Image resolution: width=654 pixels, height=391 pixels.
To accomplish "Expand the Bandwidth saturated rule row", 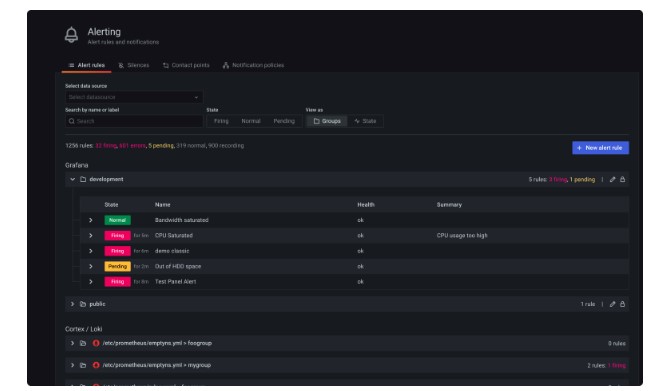I will (x=91, y=220).
